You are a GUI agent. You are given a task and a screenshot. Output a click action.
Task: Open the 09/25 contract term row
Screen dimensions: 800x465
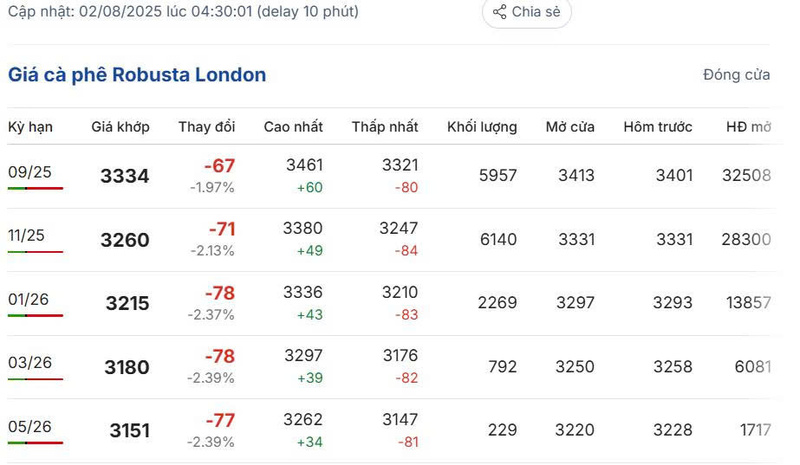(391, 176)
